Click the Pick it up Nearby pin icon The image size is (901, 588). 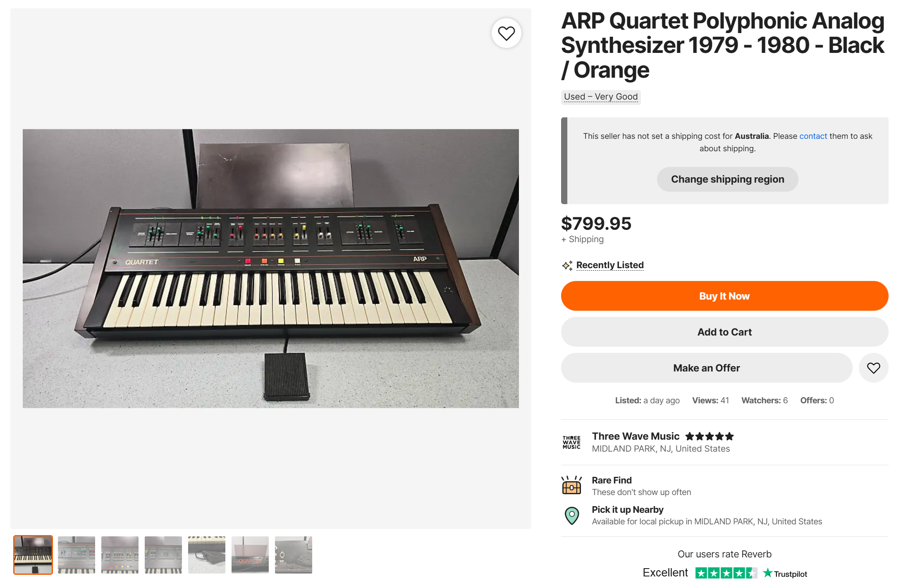572,515
